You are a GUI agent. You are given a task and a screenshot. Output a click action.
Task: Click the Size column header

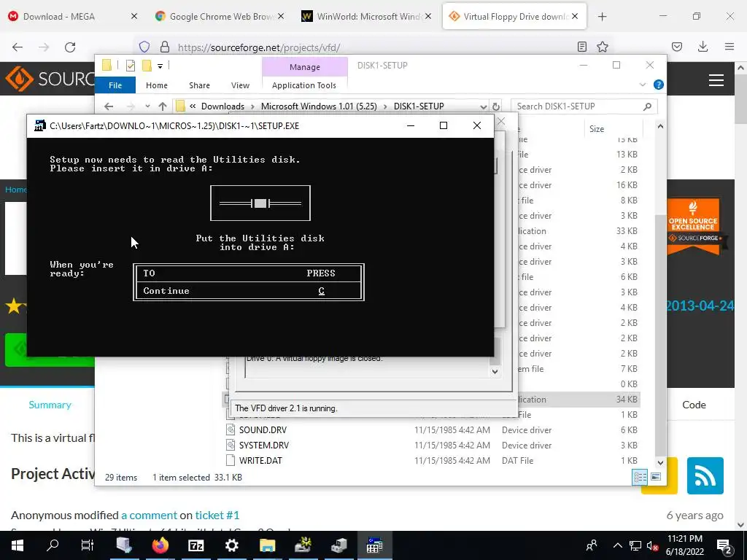[613, 128]
